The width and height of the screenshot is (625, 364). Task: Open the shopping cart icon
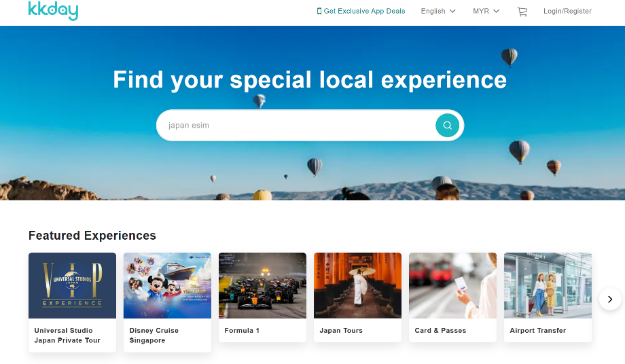click(x=522, y=12)
